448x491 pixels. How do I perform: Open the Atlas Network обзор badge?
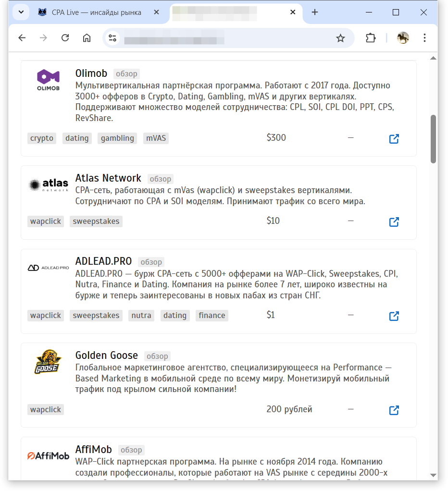coord(161,179)
